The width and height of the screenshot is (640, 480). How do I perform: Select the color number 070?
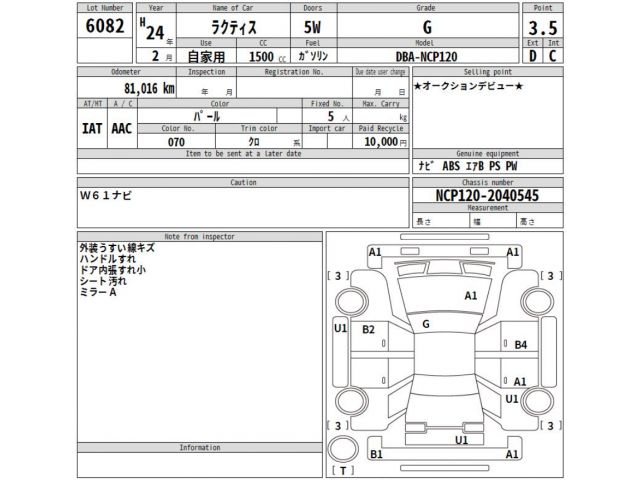click(x=176, y=142)
